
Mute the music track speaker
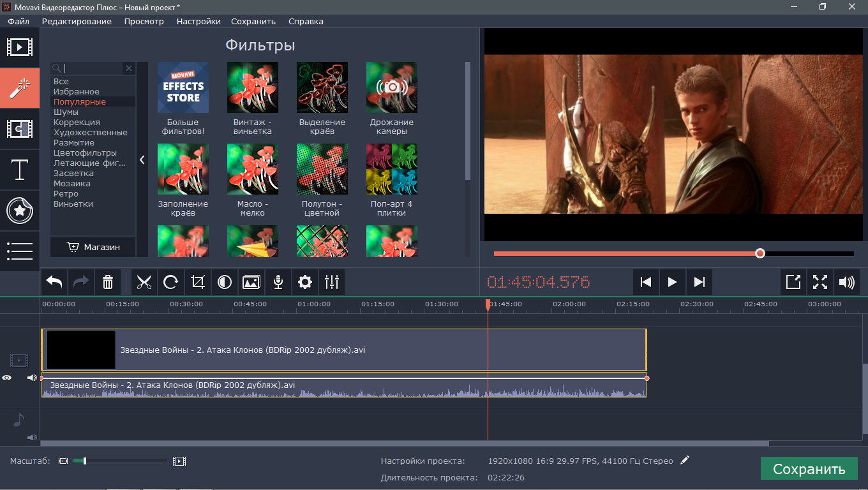[32, 437]
